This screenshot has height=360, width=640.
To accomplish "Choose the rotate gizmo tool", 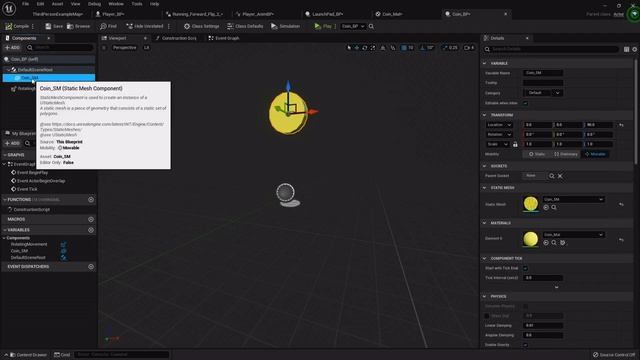I will point(364,48).
